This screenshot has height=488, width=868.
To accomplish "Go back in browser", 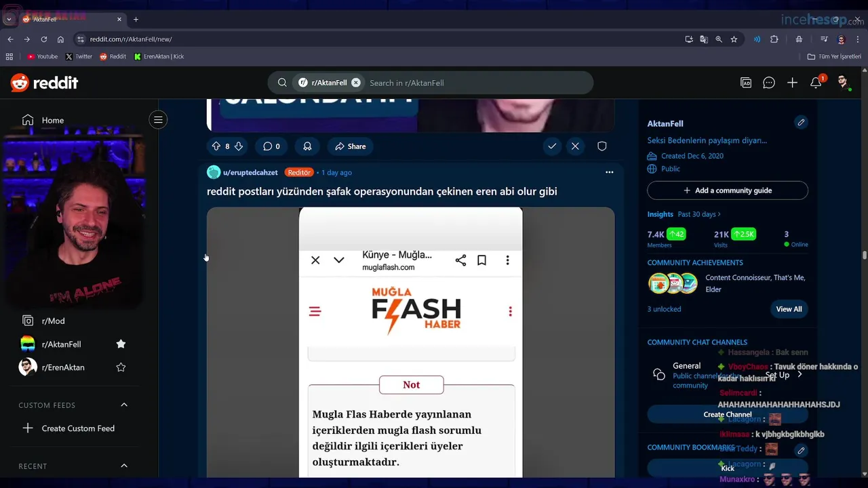I will click(x=10, y=39).
